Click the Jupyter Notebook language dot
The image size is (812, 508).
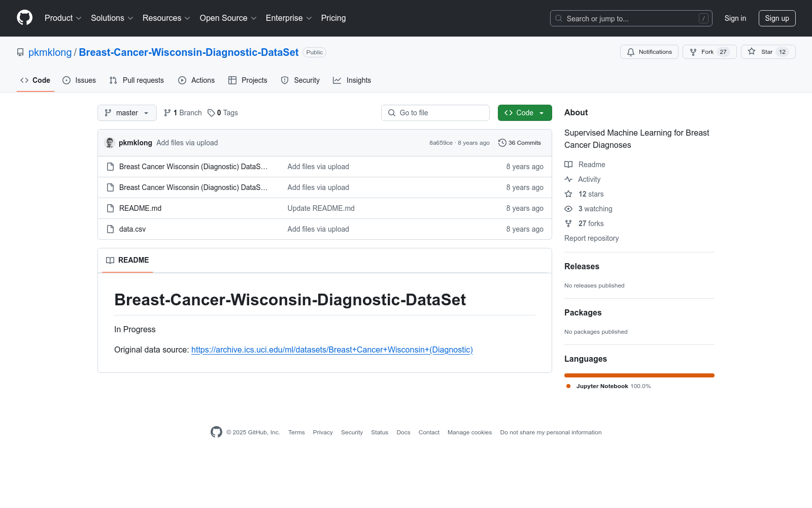[568, 386]
